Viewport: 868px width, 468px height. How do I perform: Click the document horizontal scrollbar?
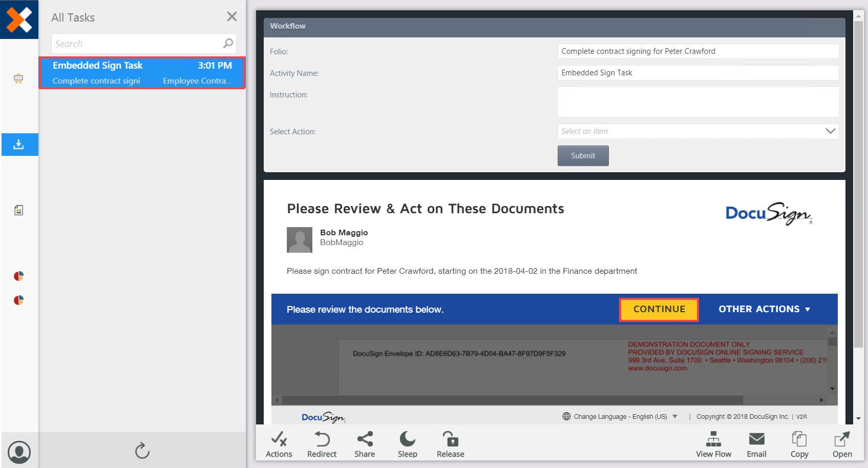click(x=512, y=400)
